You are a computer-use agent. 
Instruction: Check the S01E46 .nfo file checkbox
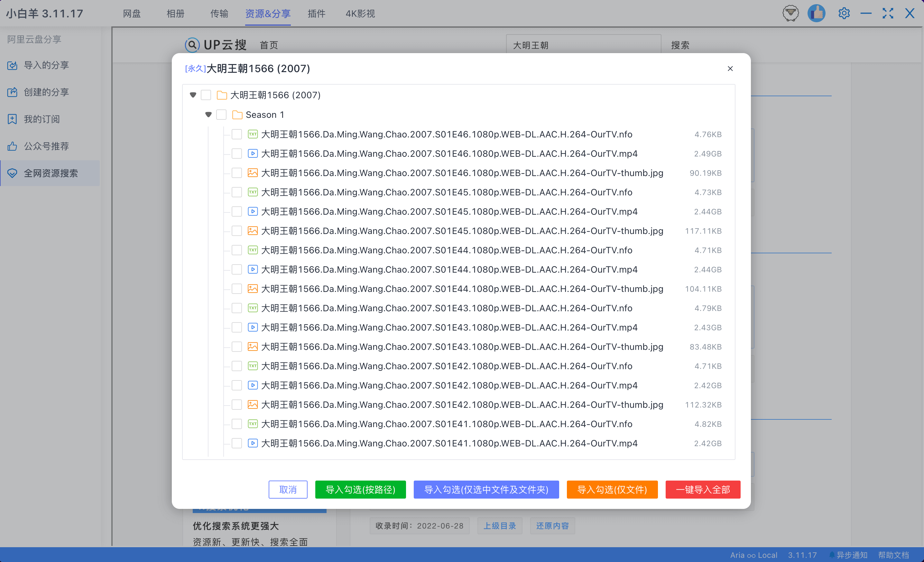point(236,134)
